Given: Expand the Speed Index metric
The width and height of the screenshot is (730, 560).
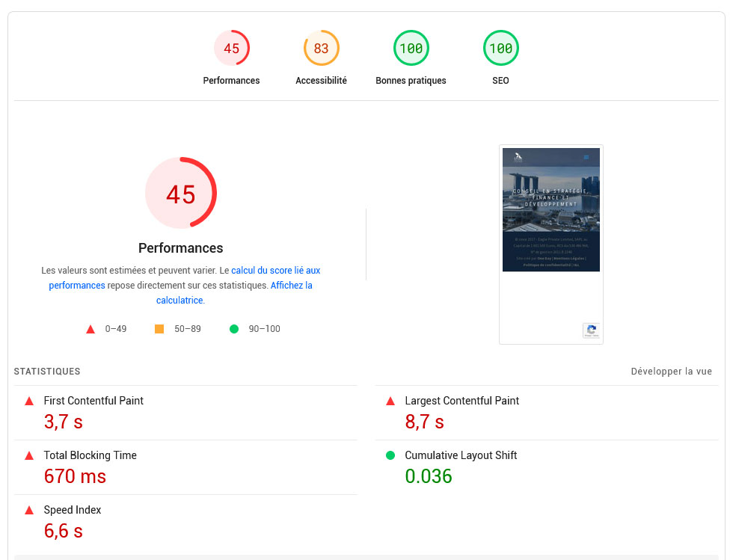Looking at the screenshot, I should click(x=185, y=522).
